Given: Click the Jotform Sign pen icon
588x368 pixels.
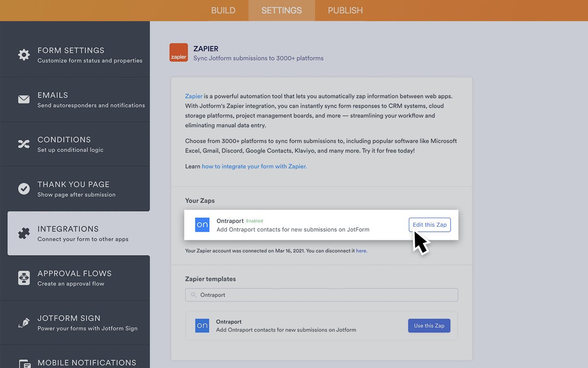Looking at the screenshot, I should 24,322.
